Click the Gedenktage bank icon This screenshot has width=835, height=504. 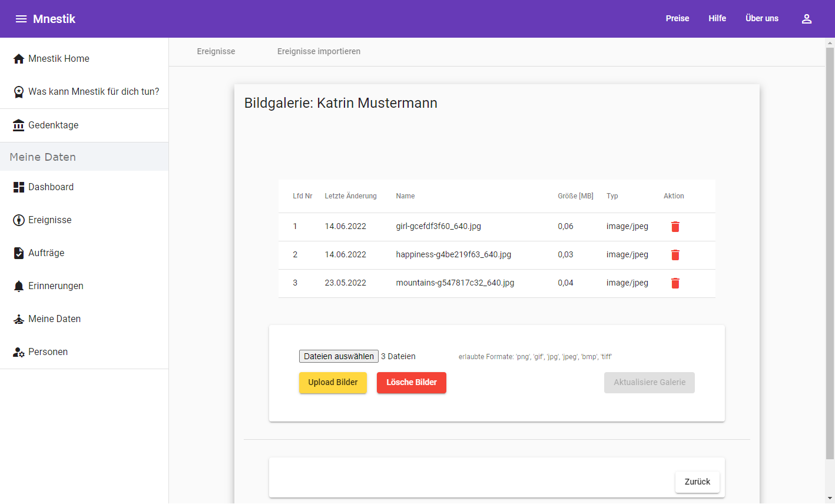pyautogui.click(x=19, y=125)
